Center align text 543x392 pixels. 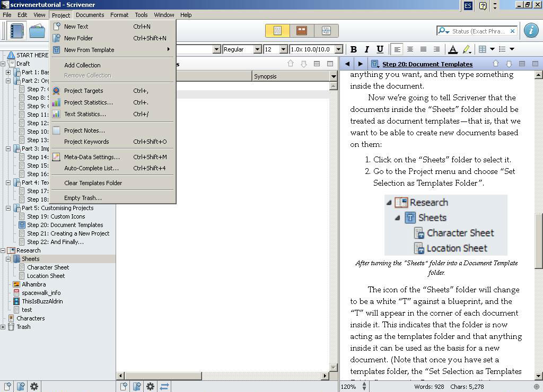pyautogui.click(x=410, y=49)
